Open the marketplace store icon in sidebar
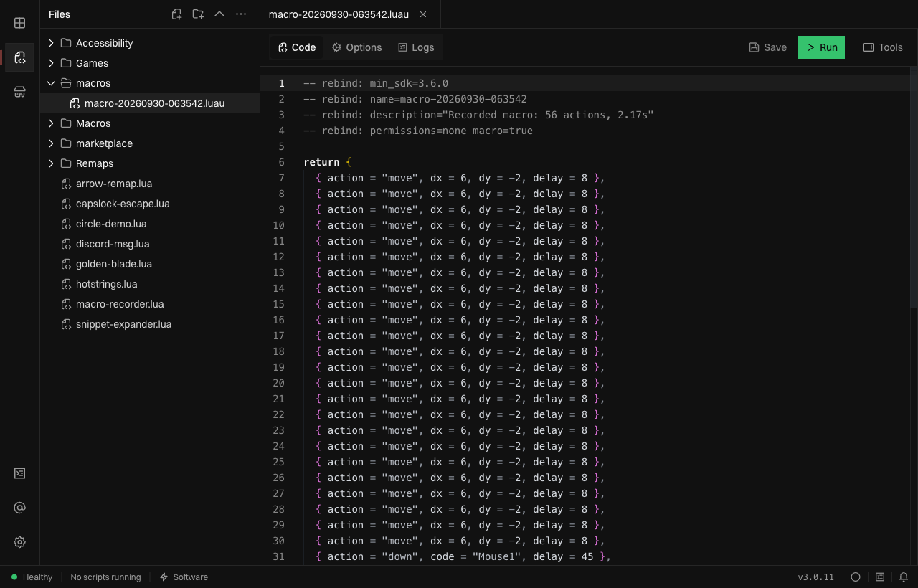This screenshot has width=918, height=588. (20, 92)
